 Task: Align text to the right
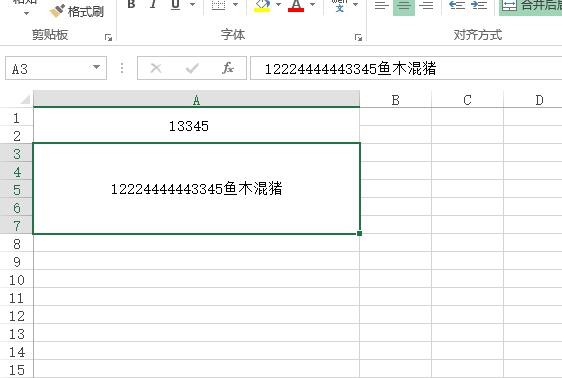point(426,5)
